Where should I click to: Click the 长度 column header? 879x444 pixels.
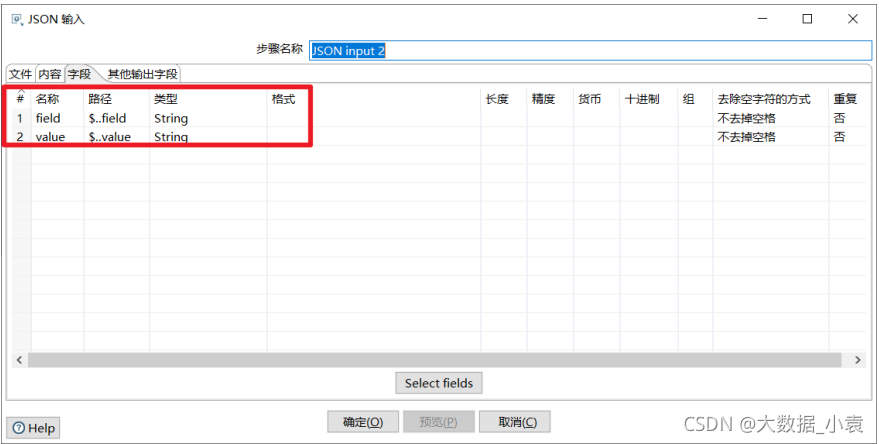503,99
